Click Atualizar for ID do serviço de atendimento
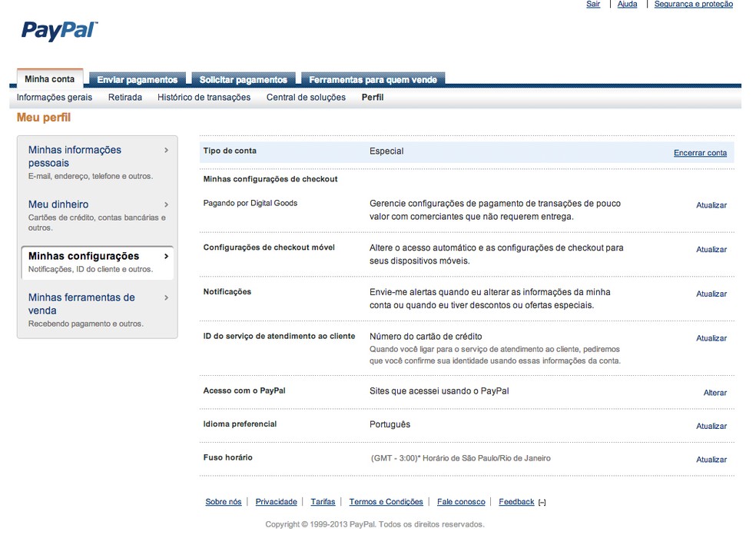The image size is (756, 535). click(x=711, y=339)
